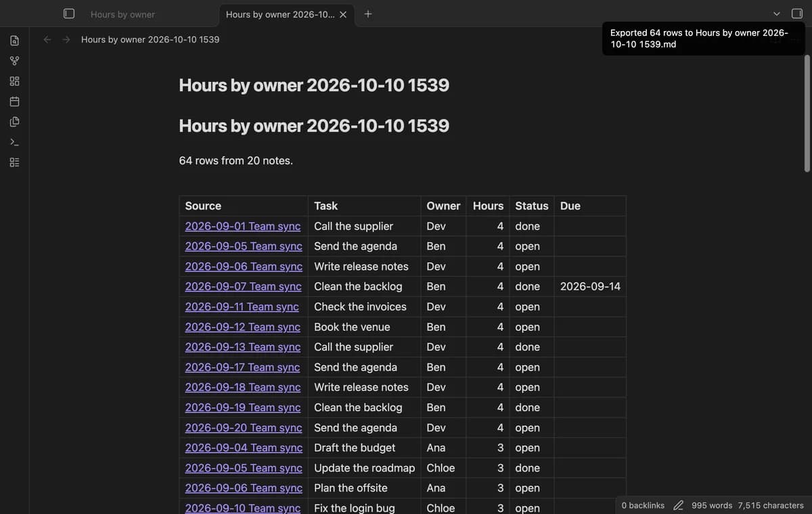Click the Update the roadmap task cell
The height and width of the screenshot is (514, 812).
click(x=365, y=468)
